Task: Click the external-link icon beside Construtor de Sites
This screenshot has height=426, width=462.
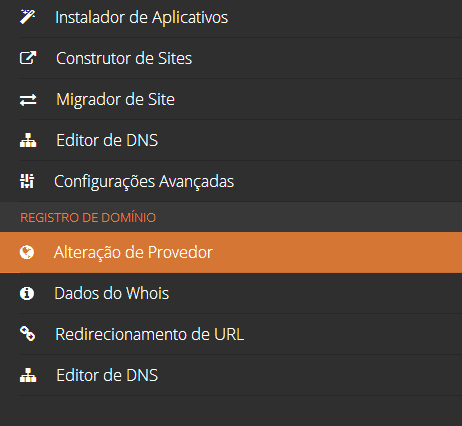Action: coord(28,58)
